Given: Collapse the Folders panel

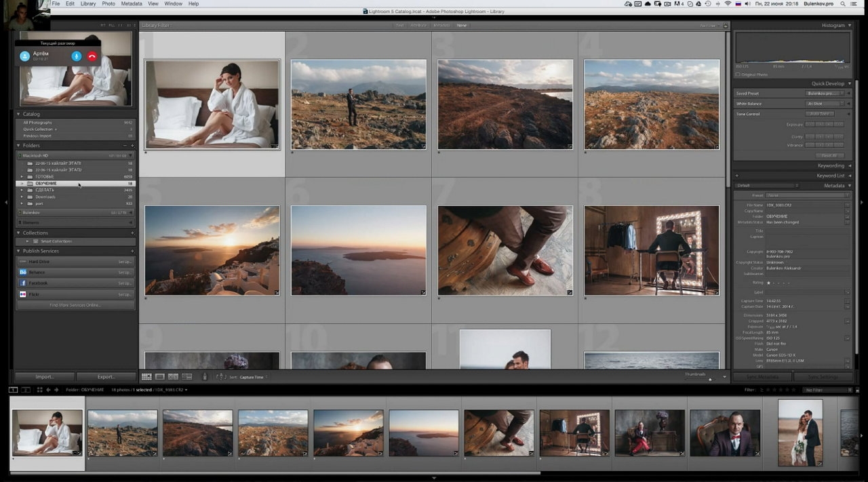Looking at the screenshot, I should (18, 146).
